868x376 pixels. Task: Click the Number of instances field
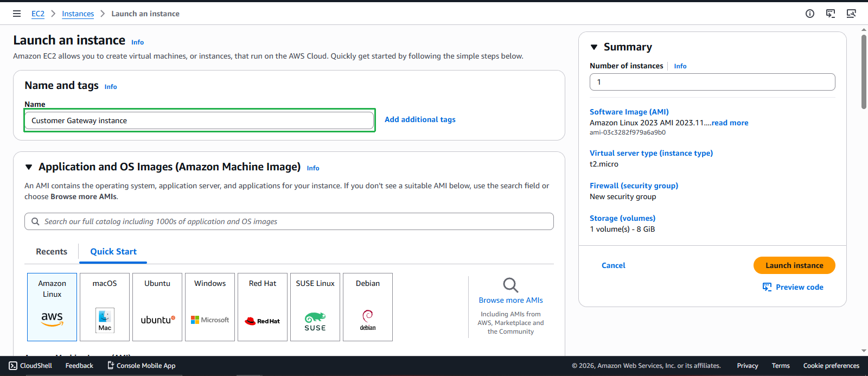coord(712,82)
